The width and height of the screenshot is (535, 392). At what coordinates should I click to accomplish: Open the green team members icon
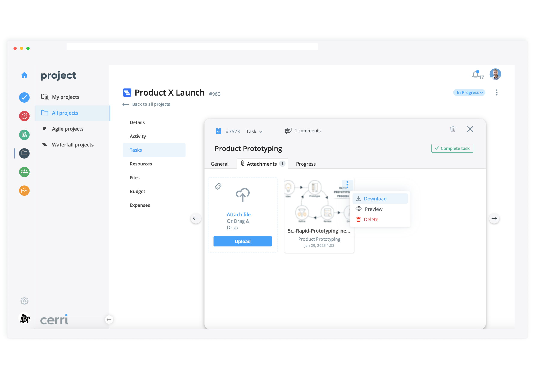click(24, 172)
